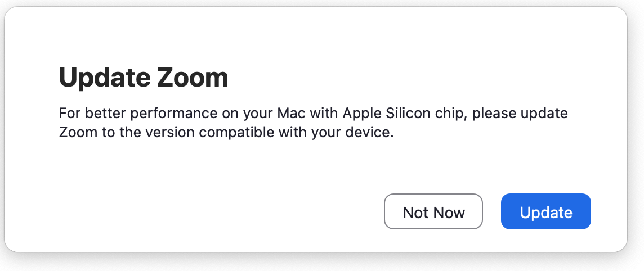The width and height of the screenshot is (644, 271).
Task: Click the Apple Silicon performance description text
Action: point(313,123)
